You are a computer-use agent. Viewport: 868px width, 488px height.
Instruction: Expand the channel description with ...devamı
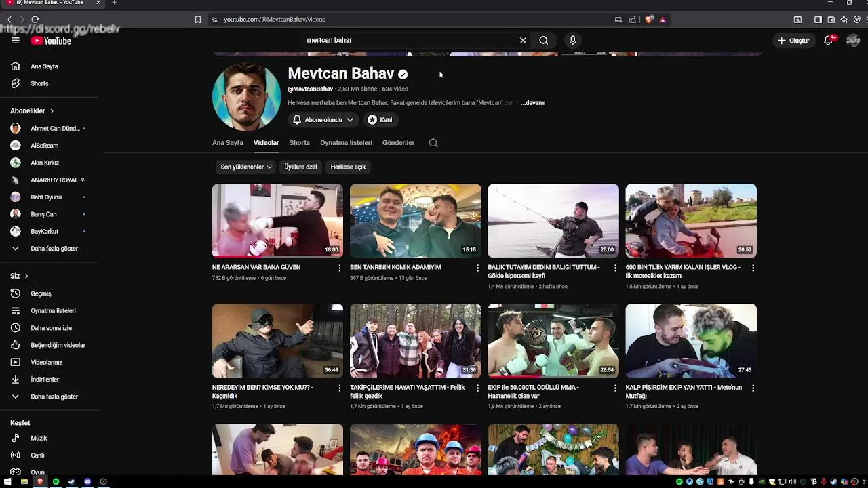533,103
